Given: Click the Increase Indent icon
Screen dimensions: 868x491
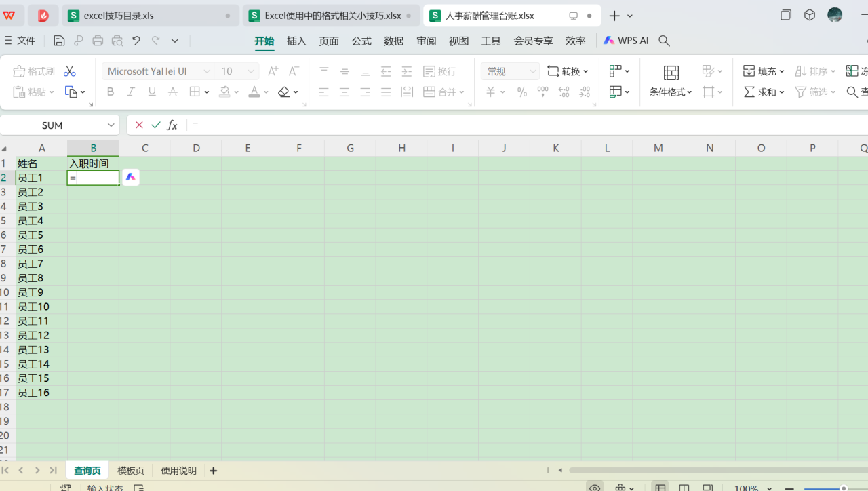Looking at the screenshot, I should 407,71.
